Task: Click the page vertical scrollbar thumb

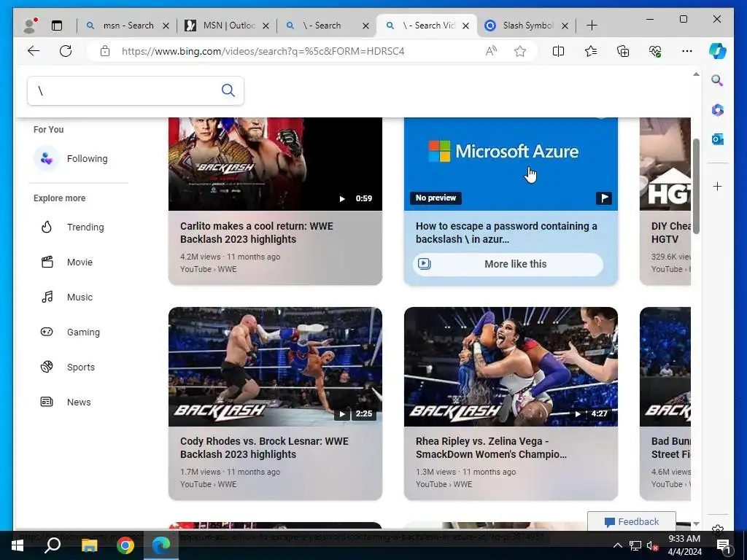Action: point(696,186)
